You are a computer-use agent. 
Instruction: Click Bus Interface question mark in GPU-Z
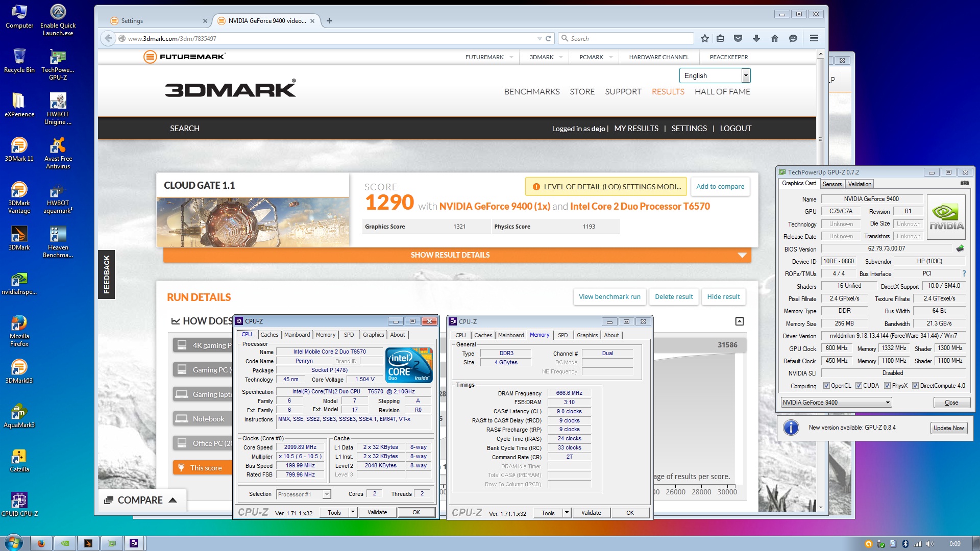pos(964,273)
